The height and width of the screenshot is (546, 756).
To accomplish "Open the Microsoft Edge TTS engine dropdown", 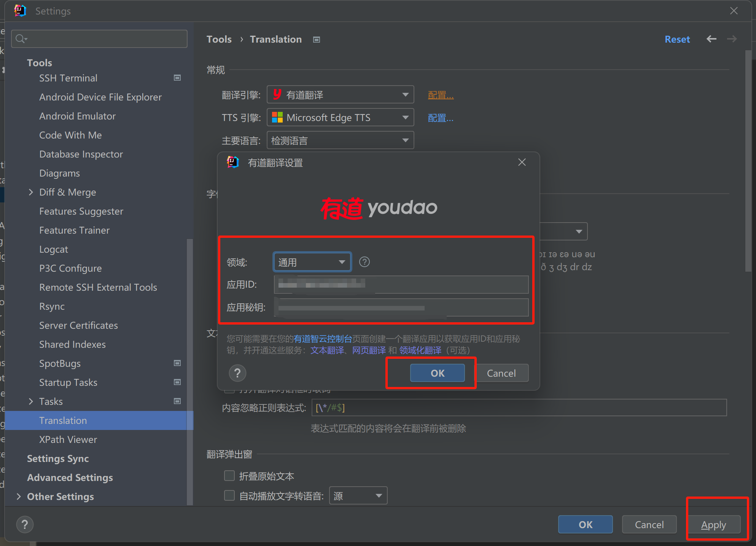I will pos(340,118).
